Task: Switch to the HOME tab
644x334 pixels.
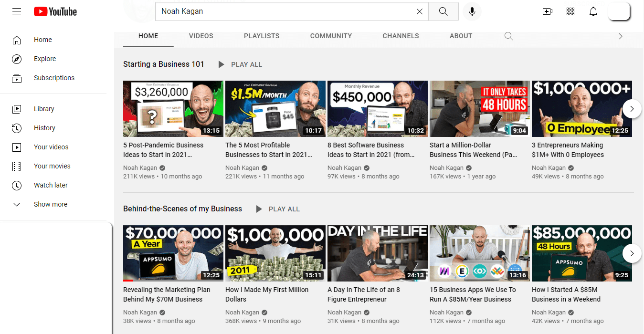Action: pos(148,36)
